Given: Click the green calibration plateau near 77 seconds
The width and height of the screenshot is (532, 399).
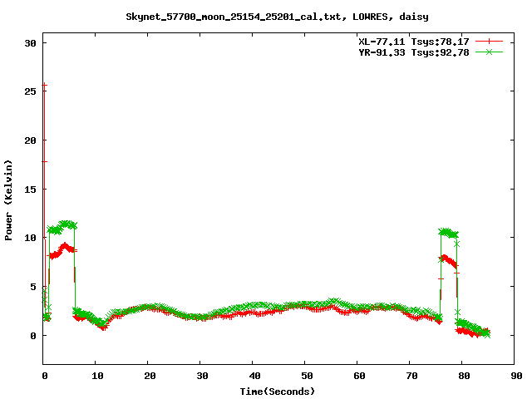Looking at the screenshot, I should tap(449, 233).
